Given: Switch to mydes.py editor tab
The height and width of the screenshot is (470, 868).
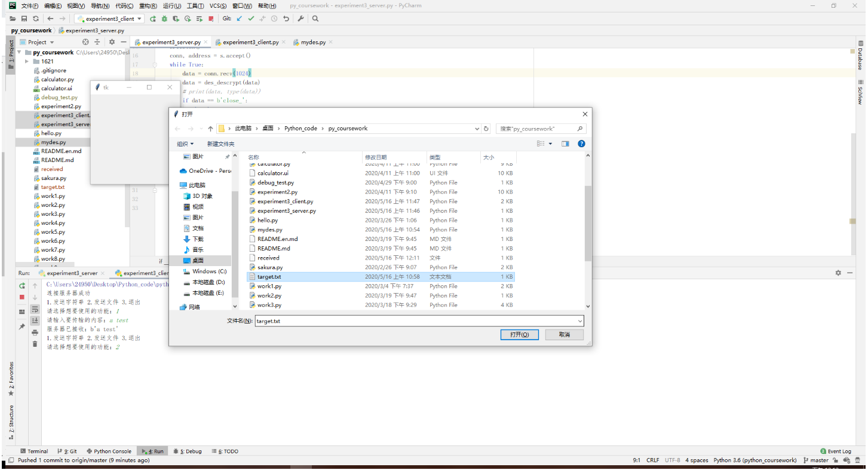Looking at the screenshot, I should (x=313, y=42).
